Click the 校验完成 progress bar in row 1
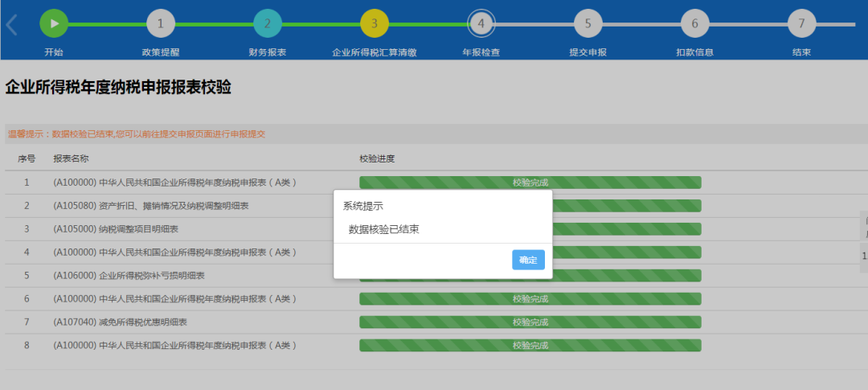 530,183
